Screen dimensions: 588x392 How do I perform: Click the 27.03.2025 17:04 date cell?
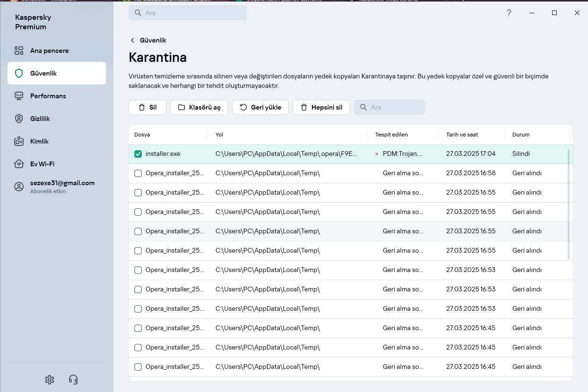[471, 154]
